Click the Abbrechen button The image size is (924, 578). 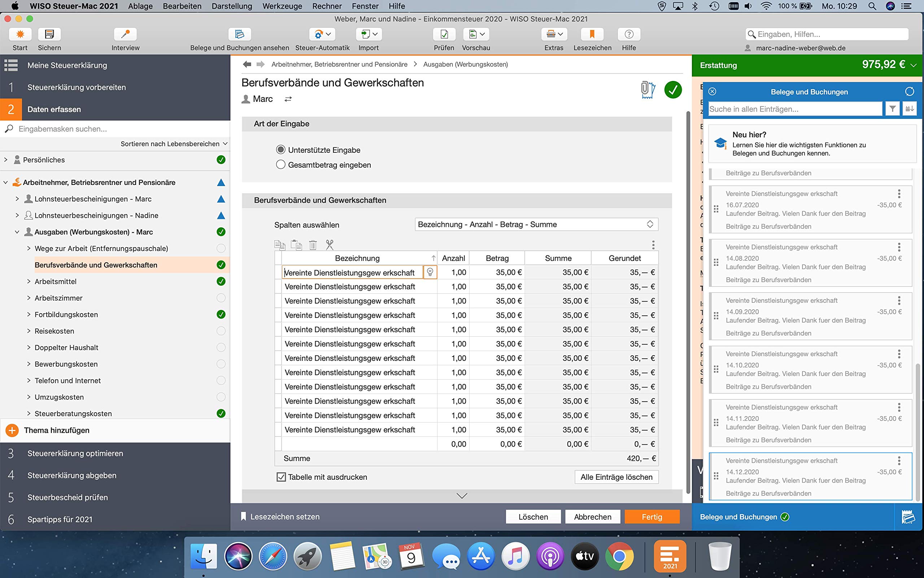(x=593, y=517)
